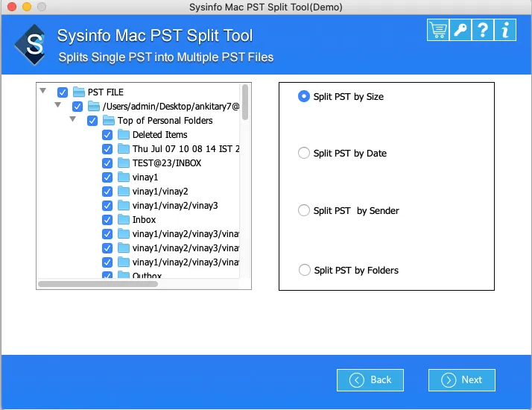Viewport: 532px width, 410px height.
Task: Minimize the window with the yellow button
Action: pos(27,7)
